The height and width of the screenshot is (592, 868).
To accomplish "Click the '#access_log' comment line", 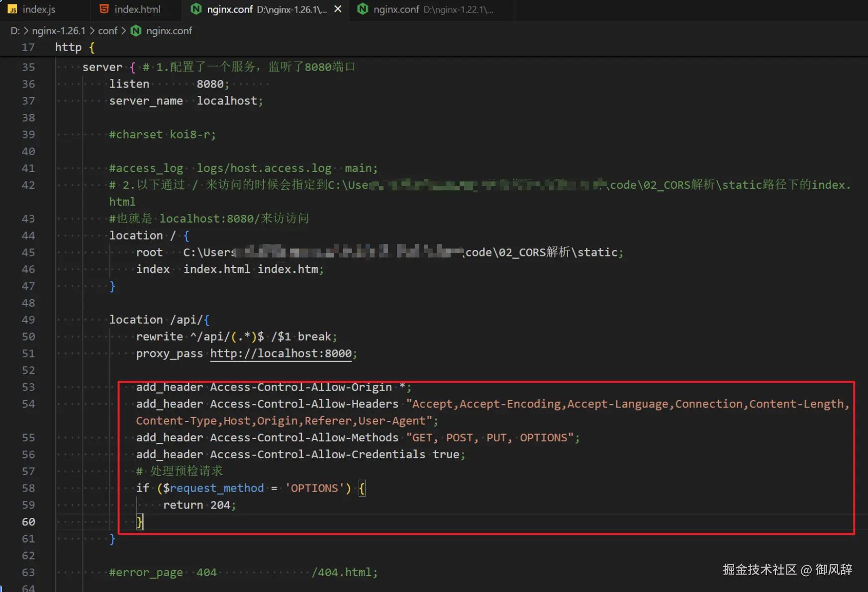I will (x=244, y=169).
